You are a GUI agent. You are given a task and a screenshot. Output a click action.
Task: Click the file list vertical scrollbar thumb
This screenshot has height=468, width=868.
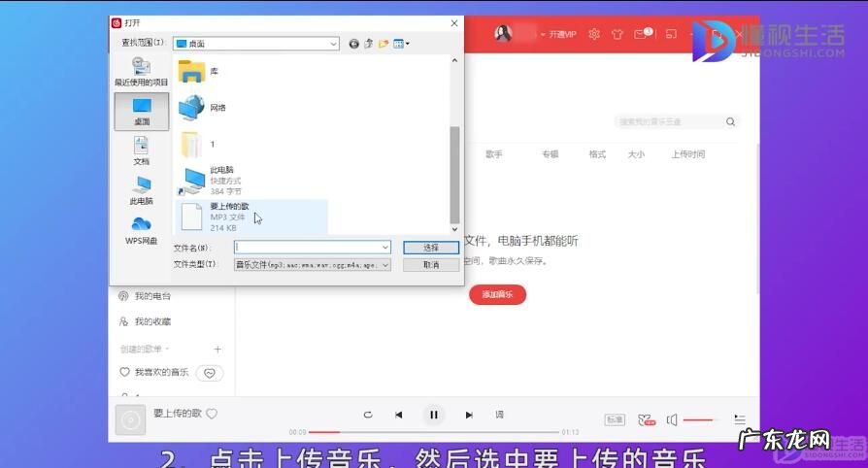coord(454,175)
